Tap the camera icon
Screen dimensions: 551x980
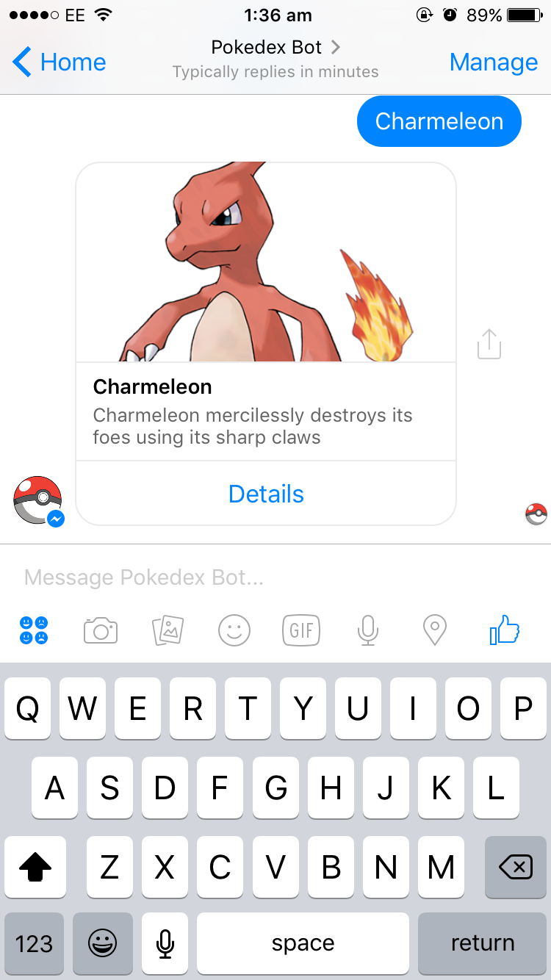[x=101, y=630]
